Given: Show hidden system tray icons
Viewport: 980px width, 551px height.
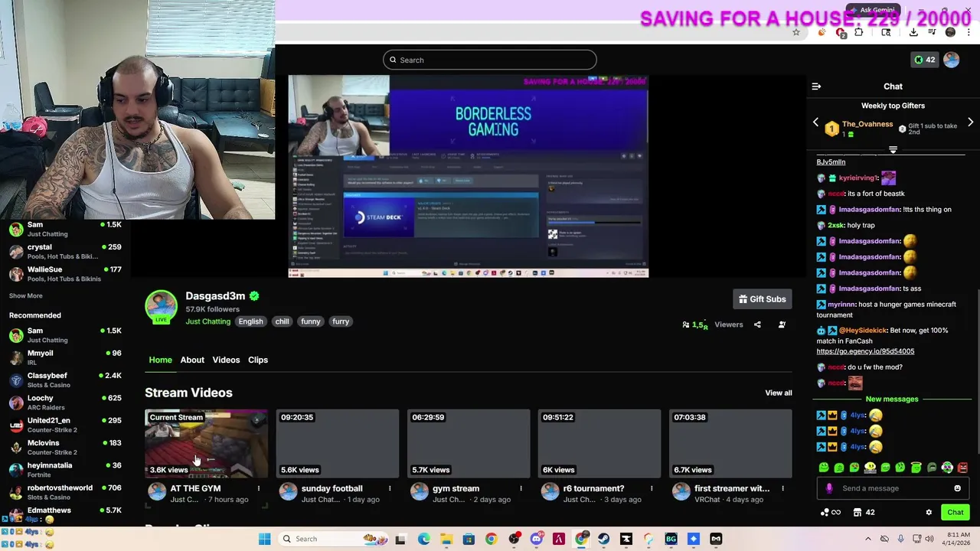Looking at the screenshot, I should coord(867,539).
